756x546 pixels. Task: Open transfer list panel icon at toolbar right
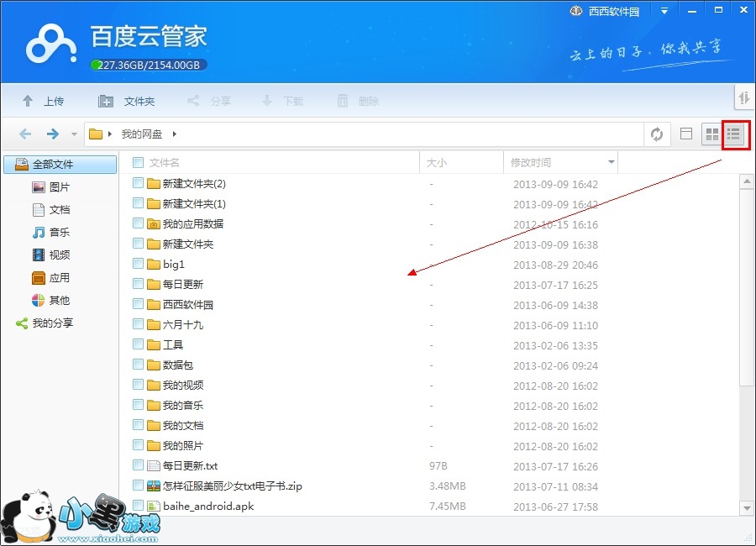(x=744, y=98)
